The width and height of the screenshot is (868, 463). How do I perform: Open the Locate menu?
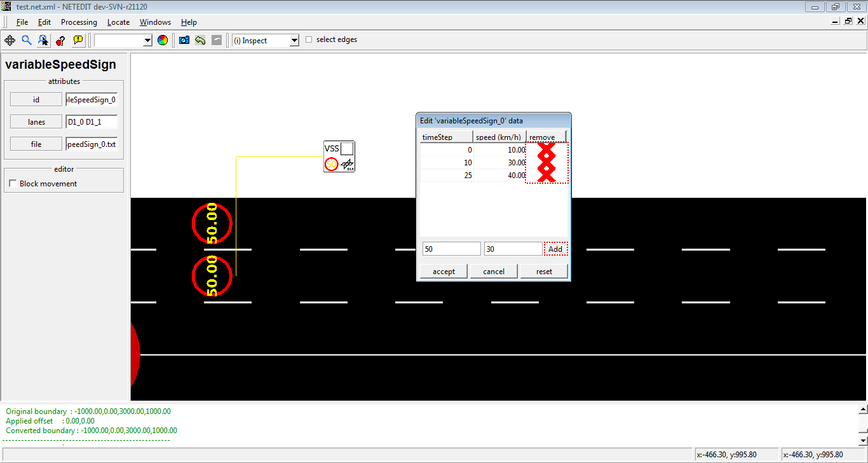pyautogui.click(x=118, y=22)
